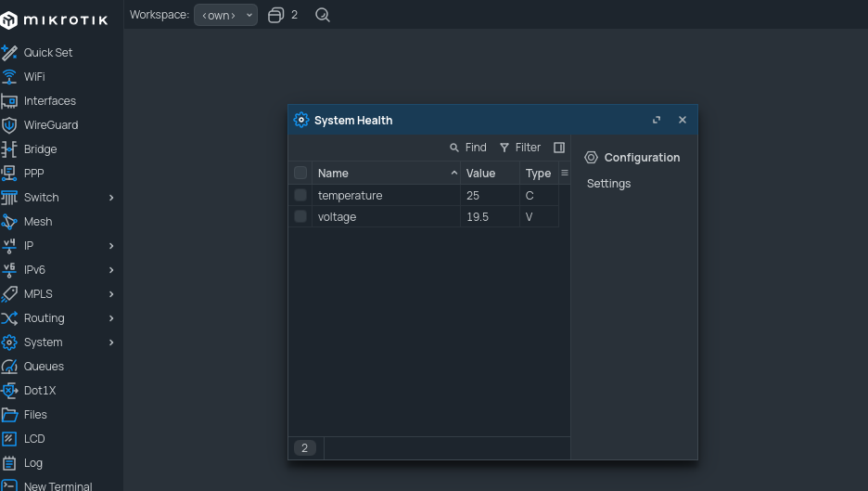Click the Files folder icon

9,415
